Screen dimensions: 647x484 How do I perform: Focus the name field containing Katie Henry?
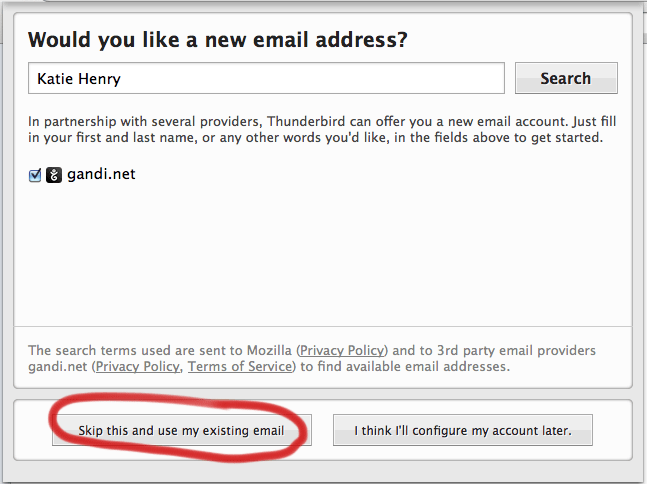tap(266, 78)
